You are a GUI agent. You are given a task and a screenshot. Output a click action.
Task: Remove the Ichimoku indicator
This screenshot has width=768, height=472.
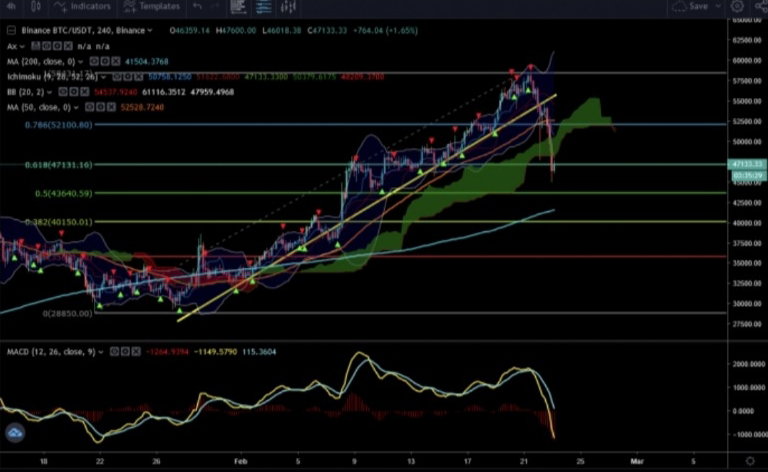139,77
